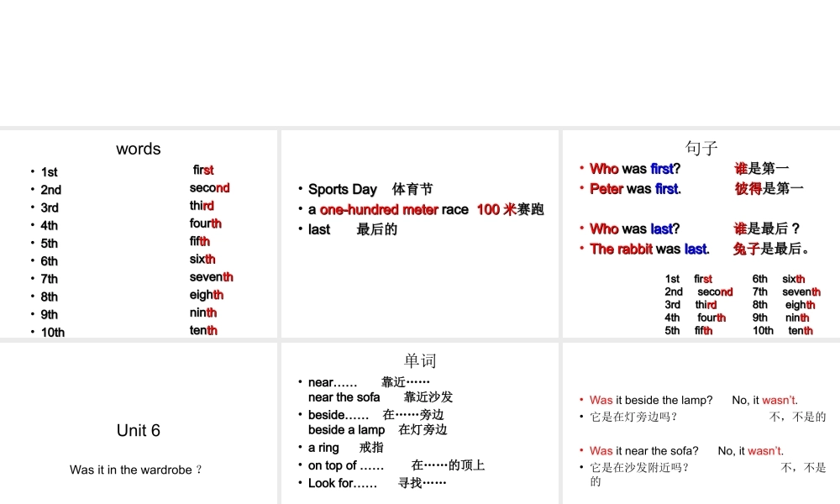Click 'on top of ……' bullet

click(396, 465)
